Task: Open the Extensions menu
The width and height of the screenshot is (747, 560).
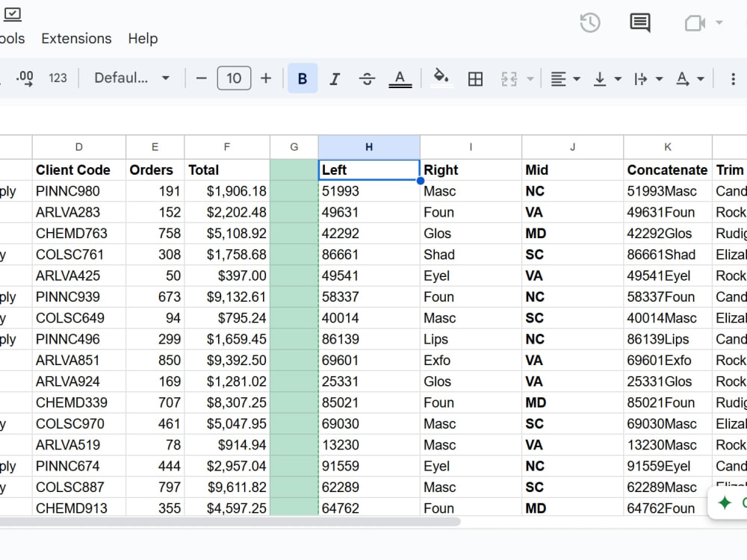Action: 76,39
